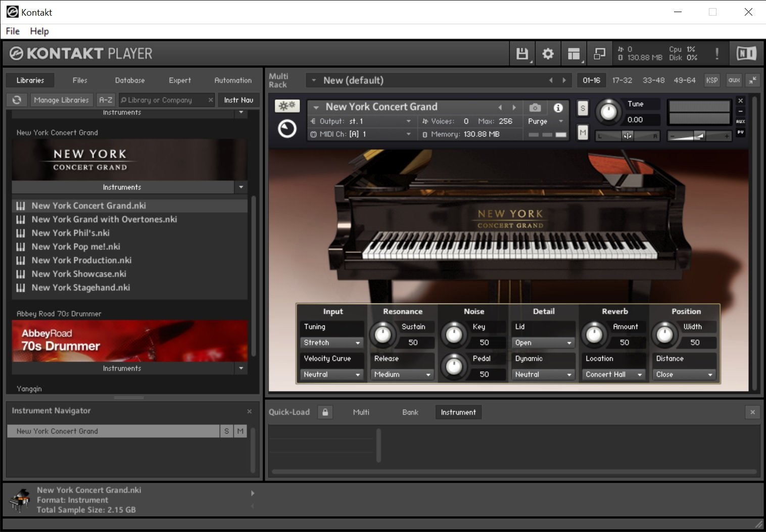
Task: Expand the Release dropdown set to Medium
Action: (x=402, y=374)
